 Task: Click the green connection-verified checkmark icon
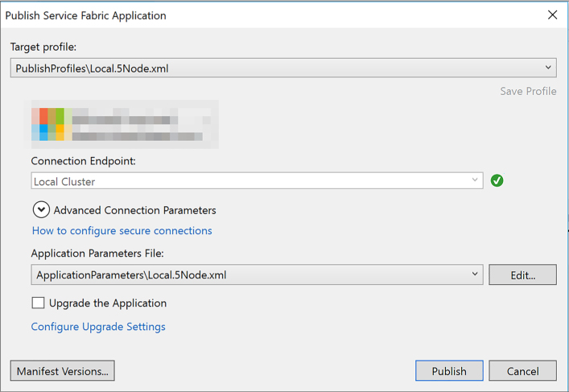tap(497, 180)
